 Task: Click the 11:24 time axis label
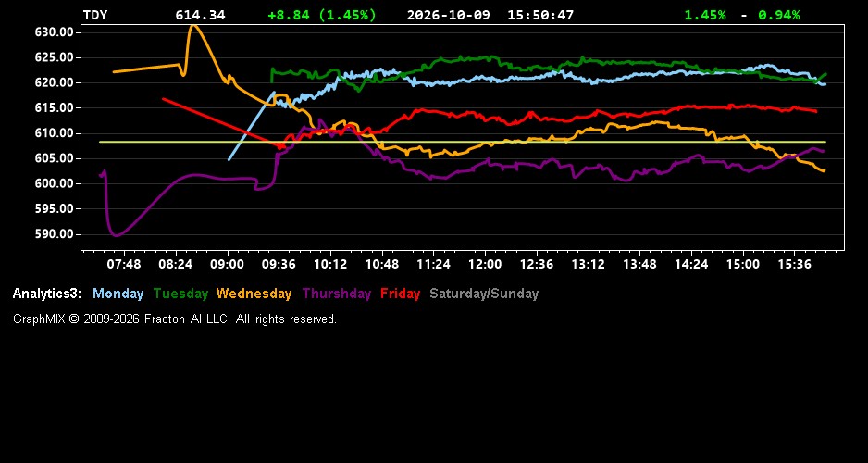coord(433,264)
